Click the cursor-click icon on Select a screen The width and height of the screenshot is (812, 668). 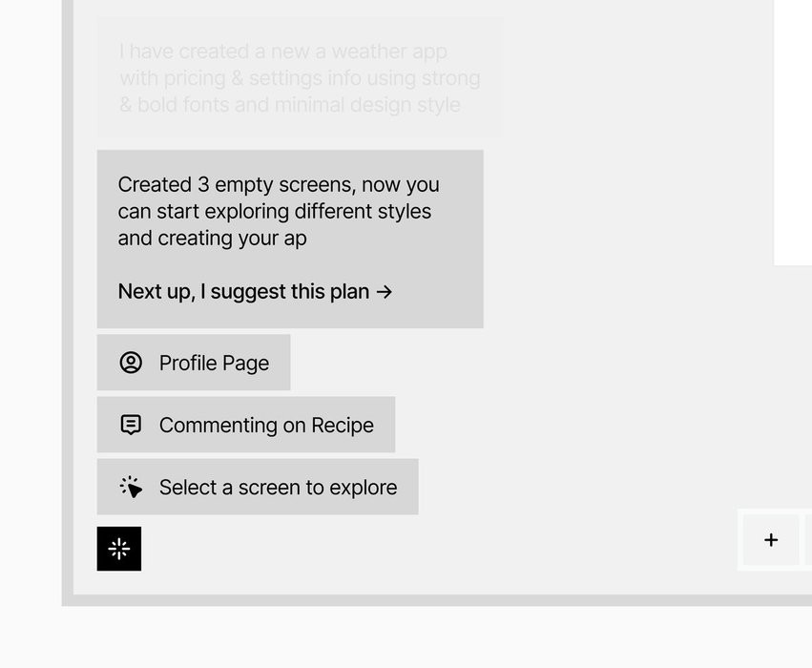131,487
